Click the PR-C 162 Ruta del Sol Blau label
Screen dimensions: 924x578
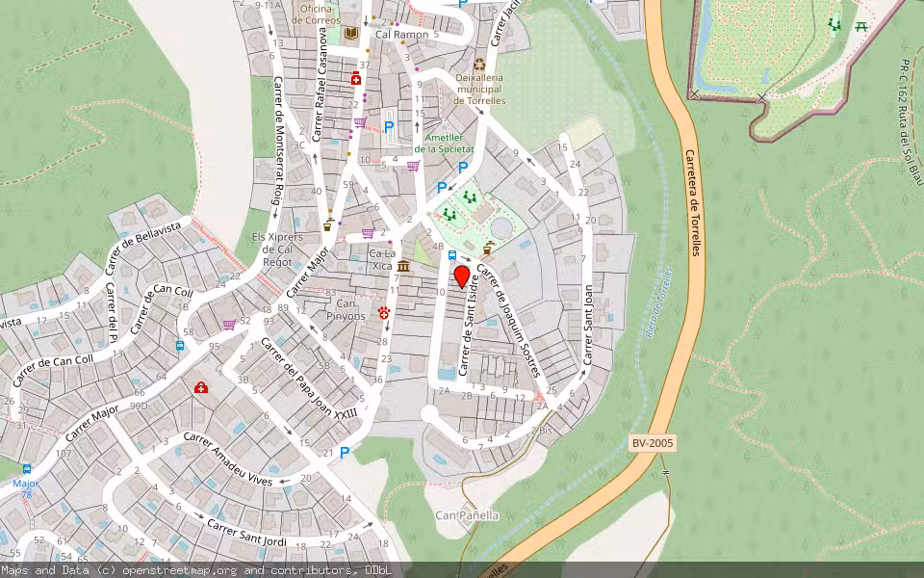(x=911, y=121)
